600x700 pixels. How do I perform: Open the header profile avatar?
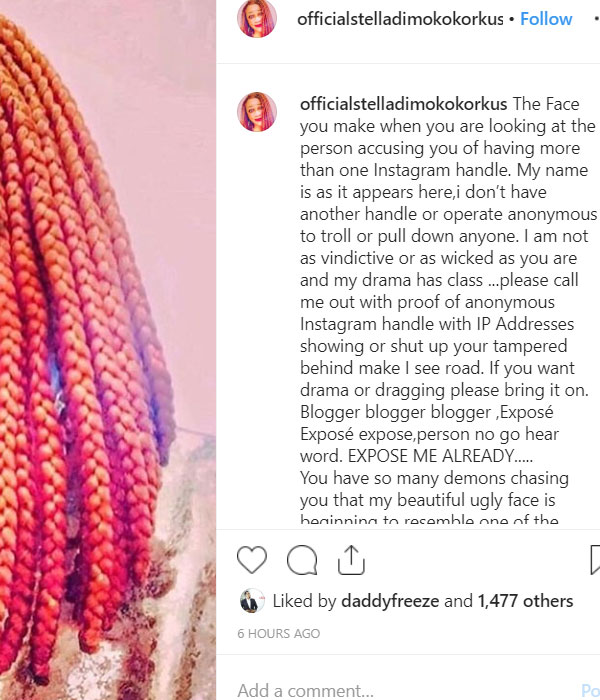[x=257, y=19]
